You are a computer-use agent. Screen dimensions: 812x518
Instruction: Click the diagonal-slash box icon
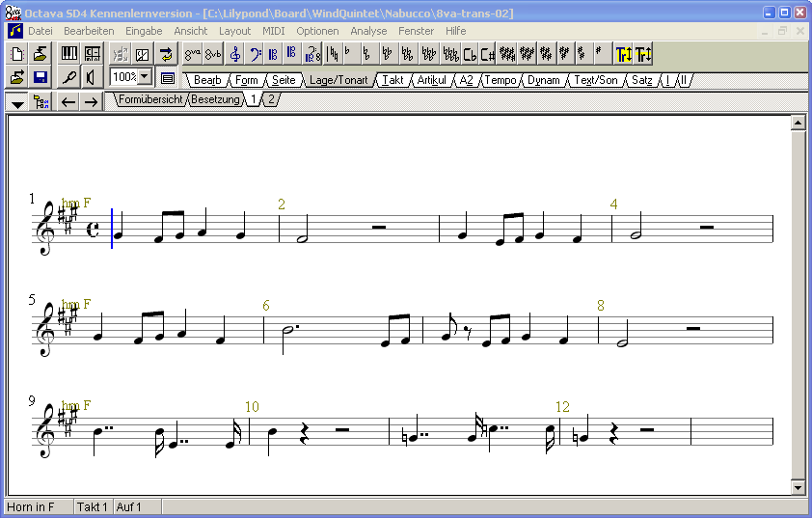click(x=143, y=54)
